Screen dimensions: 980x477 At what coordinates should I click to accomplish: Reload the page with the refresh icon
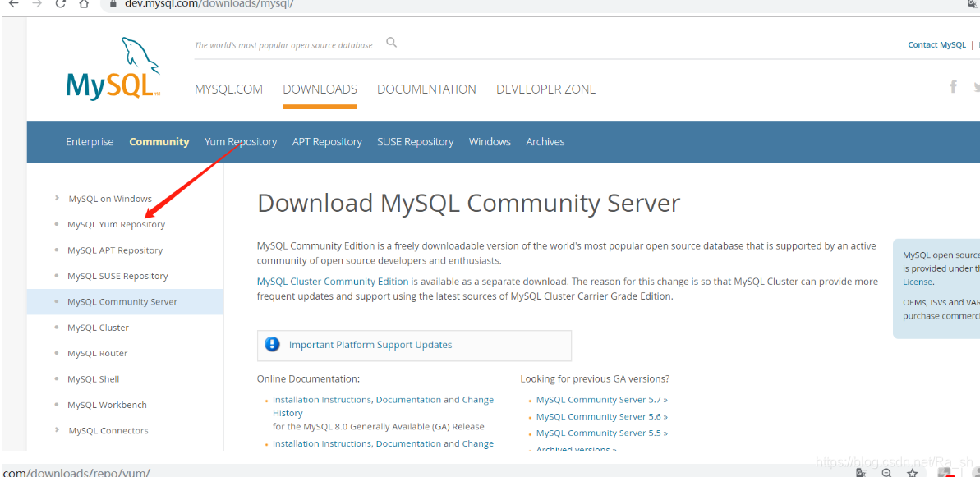coord(60,3)
